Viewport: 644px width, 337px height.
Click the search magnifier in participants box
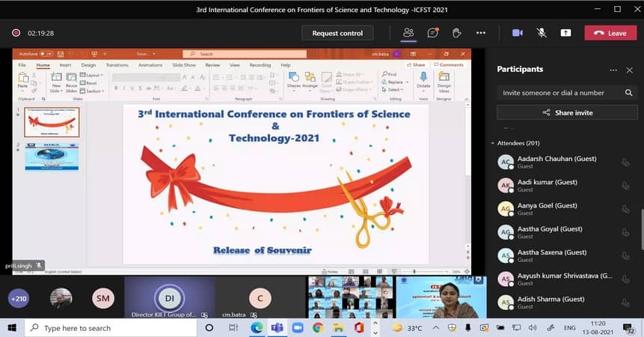(x=629, y=93)
